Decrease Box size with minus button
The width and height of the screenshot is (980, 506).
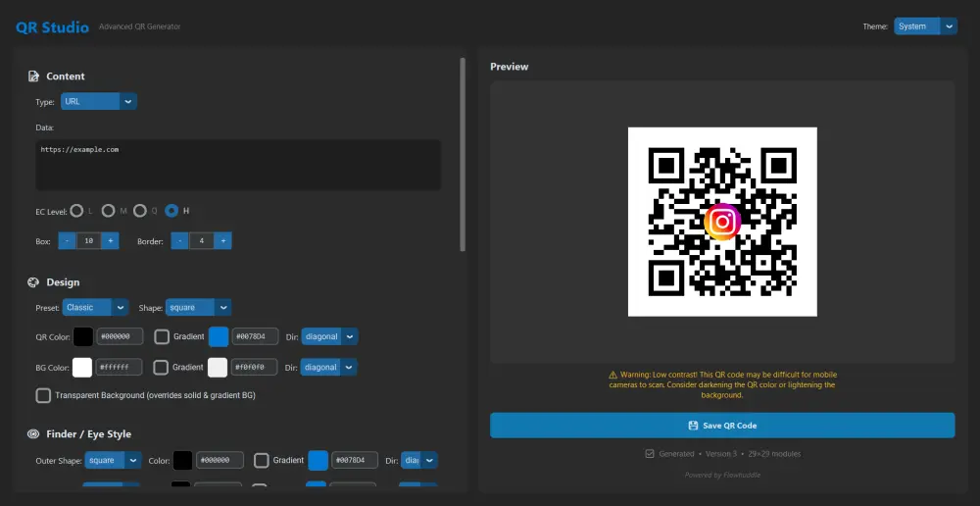coord(68,241)
